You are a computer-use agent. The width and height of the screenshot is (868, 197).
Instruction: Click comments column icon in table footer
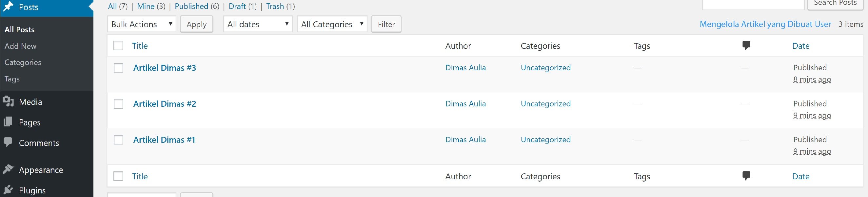(746, 176)
